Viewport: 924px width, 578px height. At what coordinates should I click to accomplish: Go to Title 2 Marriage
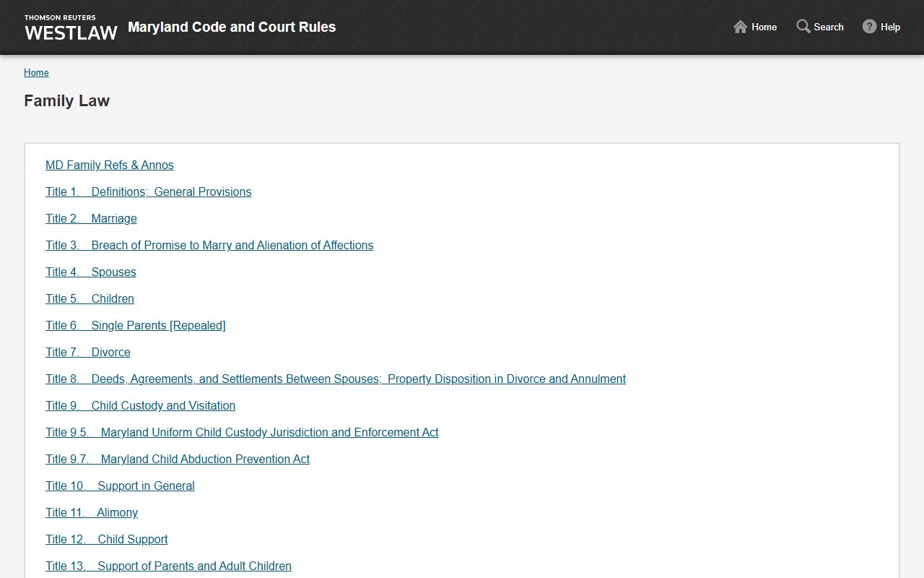click(91, 219)
